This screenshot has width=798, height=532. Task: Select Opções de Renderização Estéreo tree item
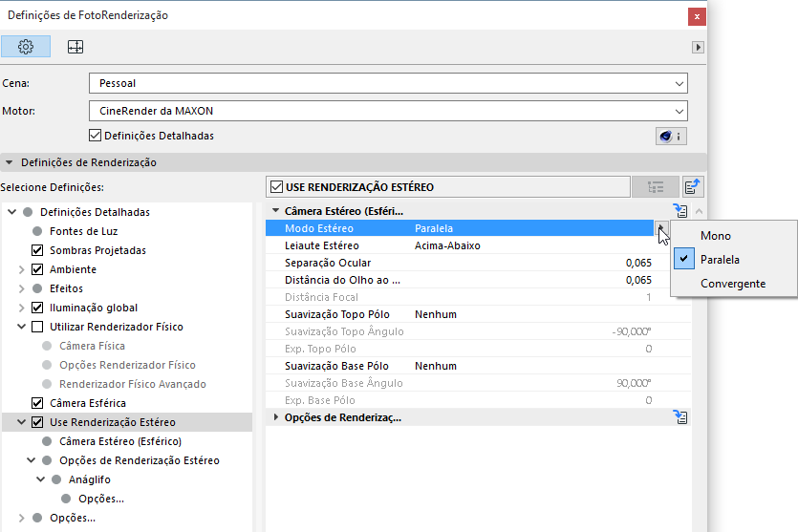(x=139, y=460)
